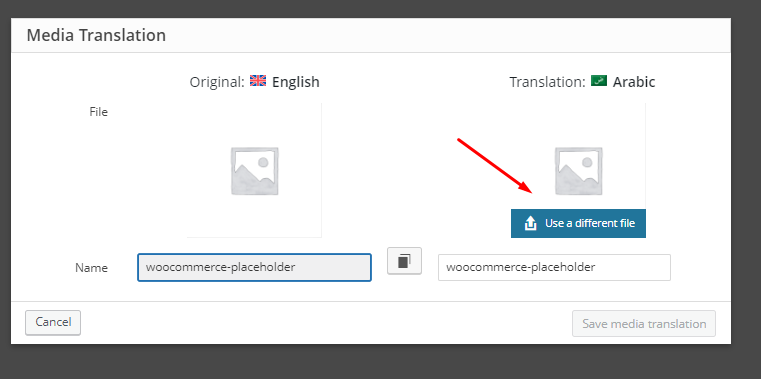Click the upload icon on the blue button
Viewport: 761px width, 379px height.
(x=530, y=223)
